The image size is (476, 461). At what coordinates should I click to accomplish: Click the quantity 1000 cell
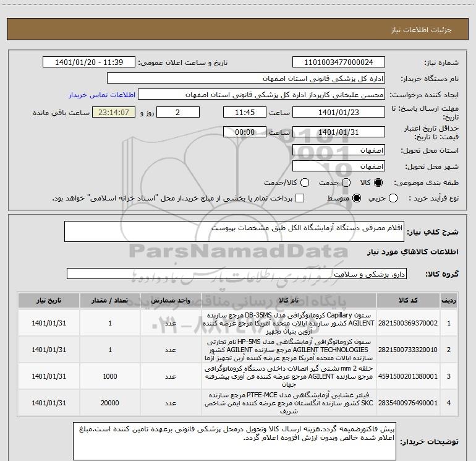pyautogui.click(x=110, y=376)
